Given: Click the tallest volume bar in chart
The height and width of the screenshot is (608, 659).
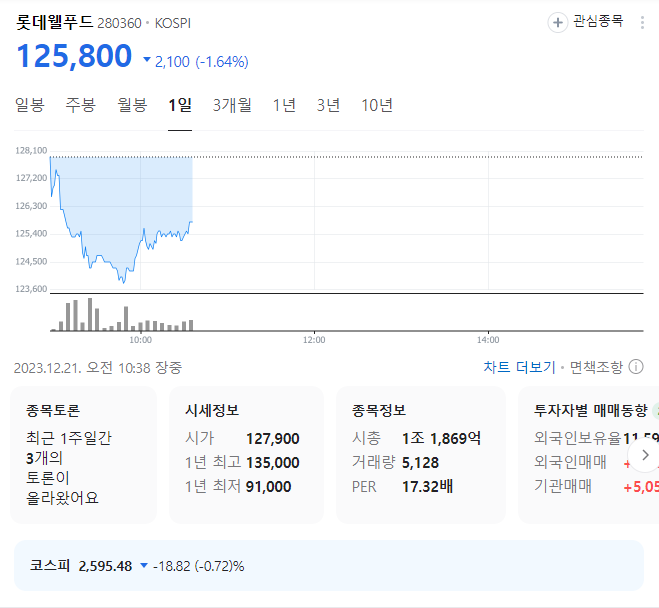Looking at the screenshot, I should 90,315.
